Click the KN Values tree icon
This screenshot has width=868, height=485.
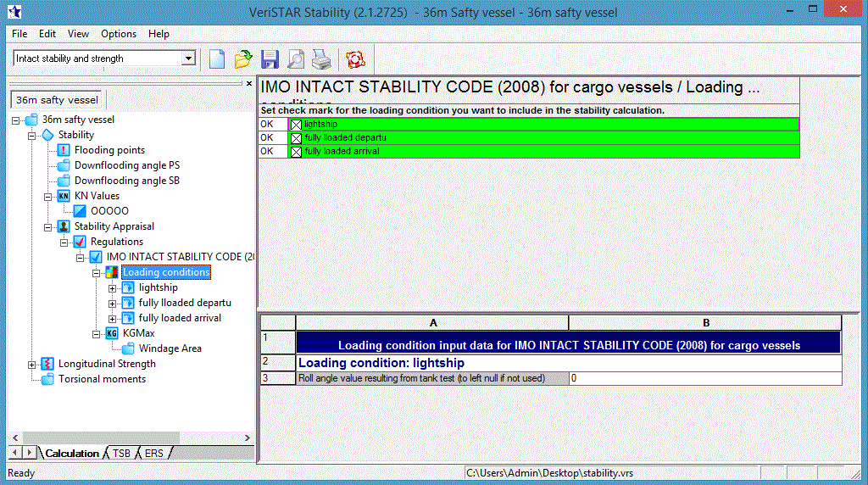63,196
